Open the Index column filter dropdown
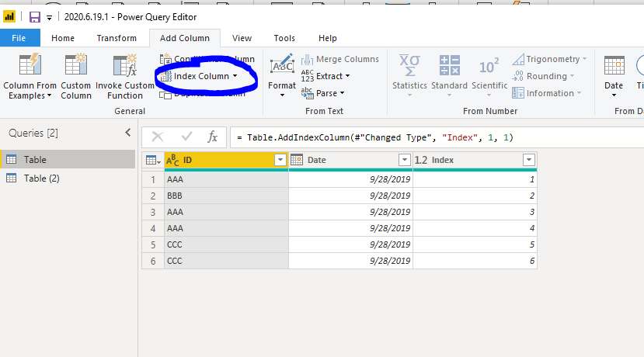This screenshot has width=644, height=357. click(529, 160)
